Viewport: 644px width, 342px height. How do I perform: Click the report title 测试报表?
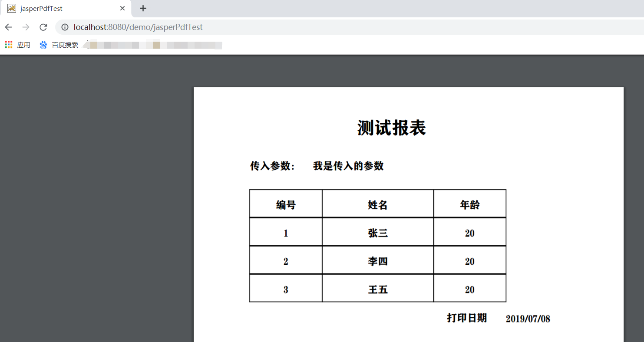point(392,128)
